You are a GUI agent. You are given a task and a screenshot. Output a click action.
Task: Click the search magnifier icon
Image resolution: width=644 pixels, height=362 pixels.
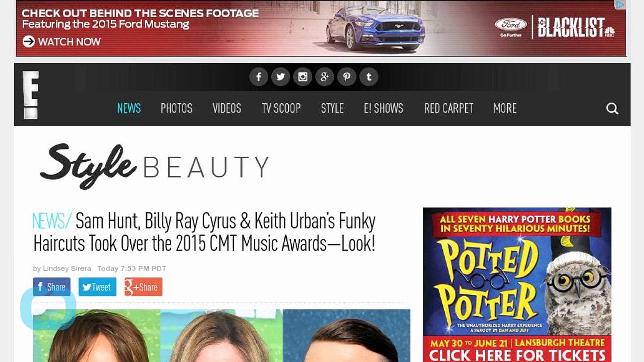[612, 108]
